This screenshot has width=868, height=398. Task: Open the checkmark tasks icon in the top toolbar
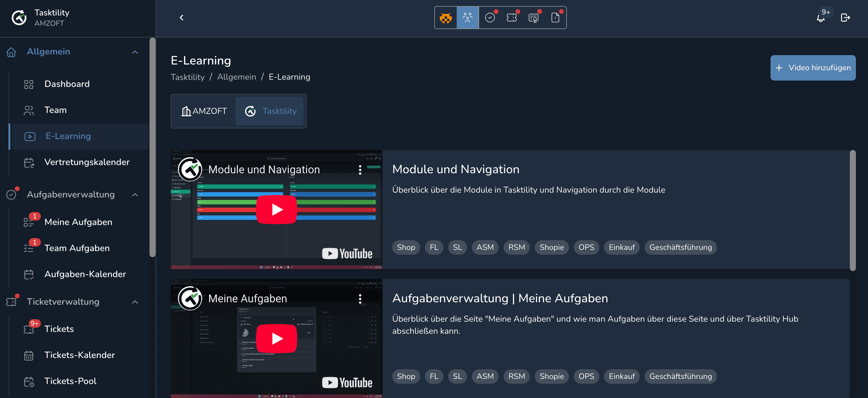click(490, 18)
